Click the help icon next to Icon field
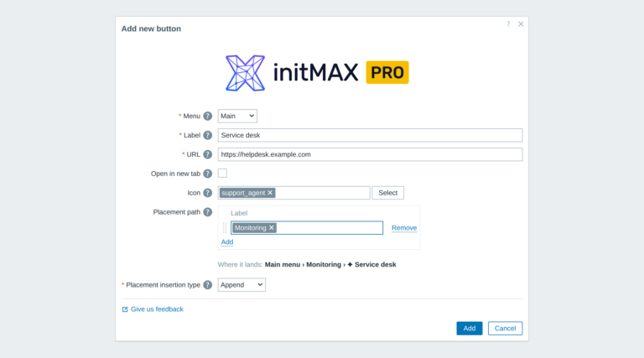644x358 pixels. point(208,193)
